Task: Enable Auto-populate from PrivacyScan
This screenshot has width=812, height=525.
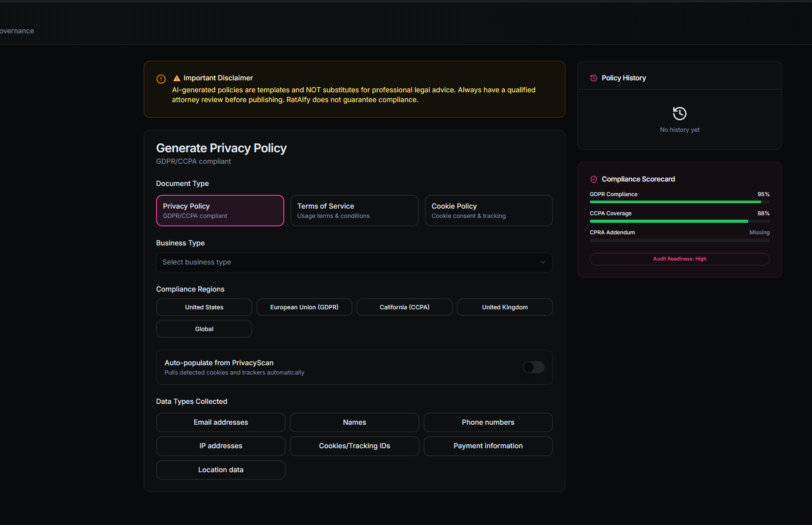Action: (533, 367)
